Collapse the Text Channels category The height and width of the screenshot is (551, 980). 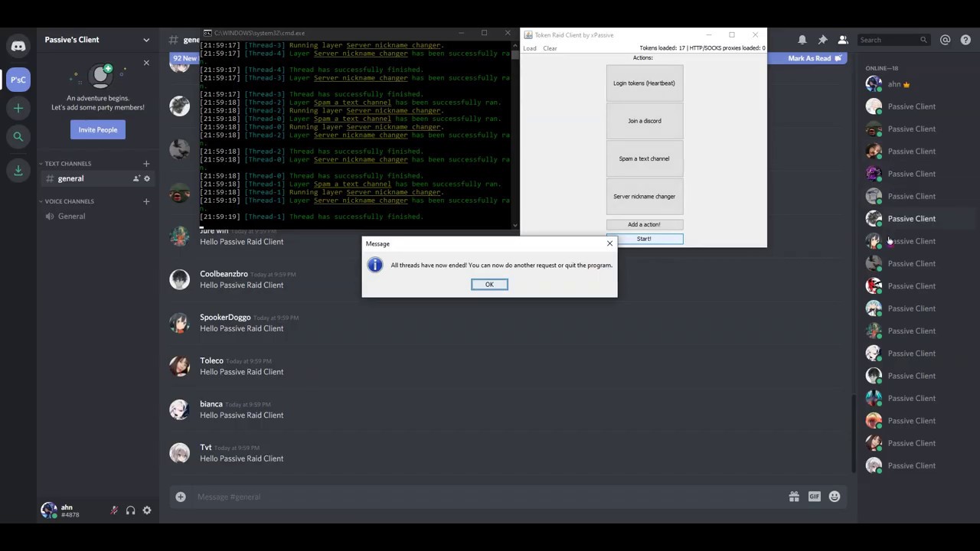coord(67,164)
